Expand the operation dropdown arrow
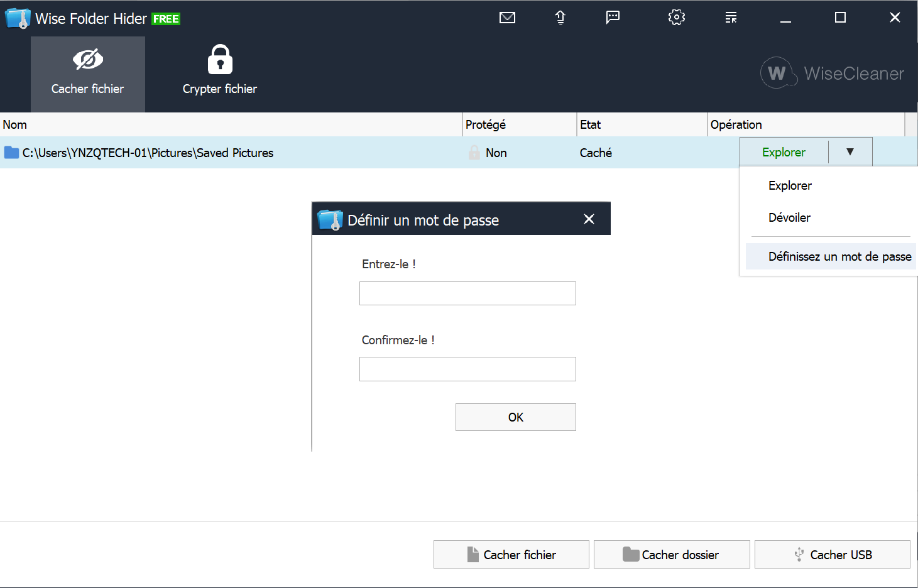918x588 pixels. (x=850, y=152)
